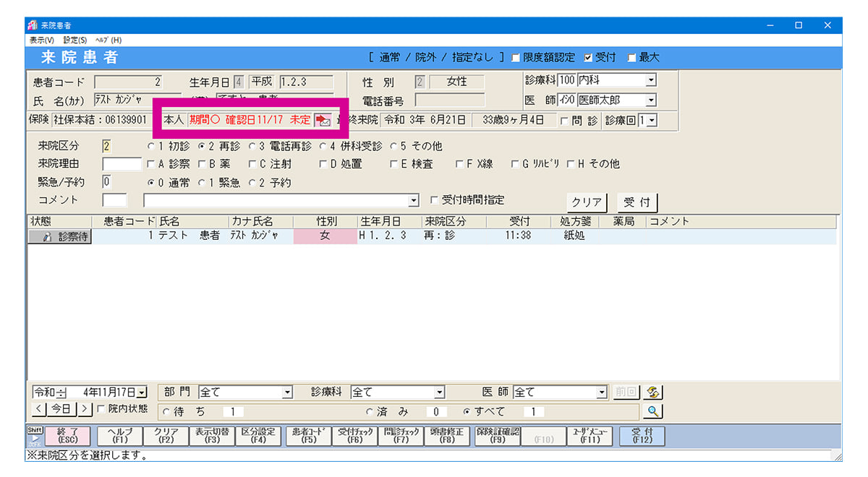Check the A 診察 visit reason box
The width and height of the screenshot is (868, 477).
point(150,164)
